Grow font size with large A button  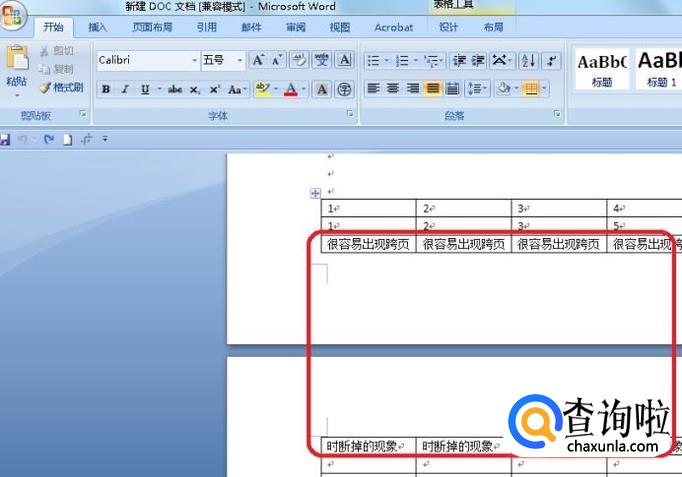click(258, 60)
